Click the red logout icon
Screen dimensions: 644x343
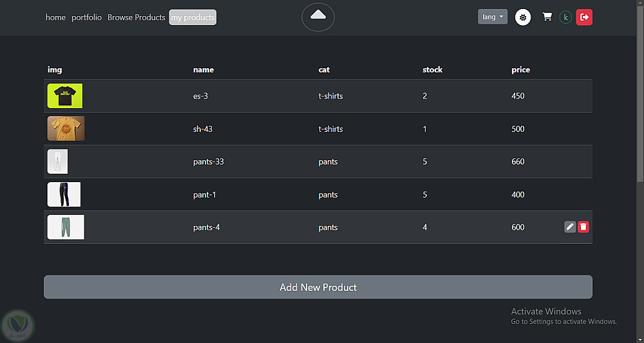584,17
